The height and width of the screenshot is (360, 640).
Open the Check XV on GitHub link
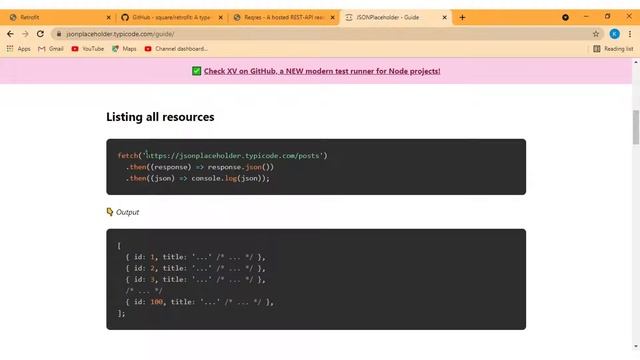tap(322, 71)
